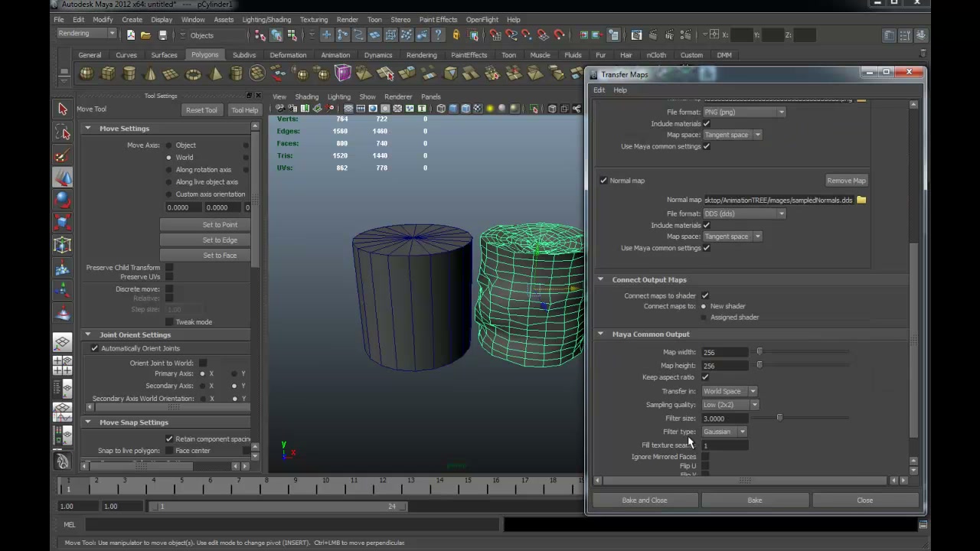Open the Transfer Maps Help menu
This screenshot has height=551, width=980.
coord(620,90)
